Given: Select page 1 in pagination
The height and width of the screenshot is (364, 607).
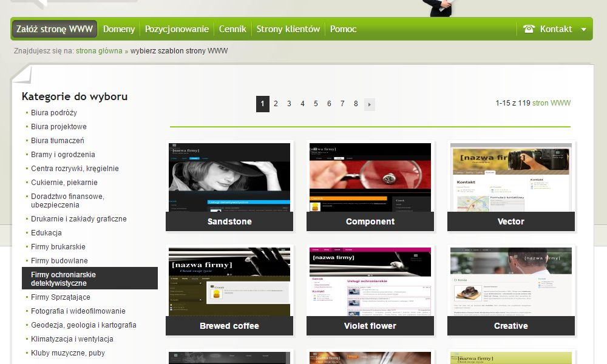Looking at the screenshot, I should (x=262, y=104).
